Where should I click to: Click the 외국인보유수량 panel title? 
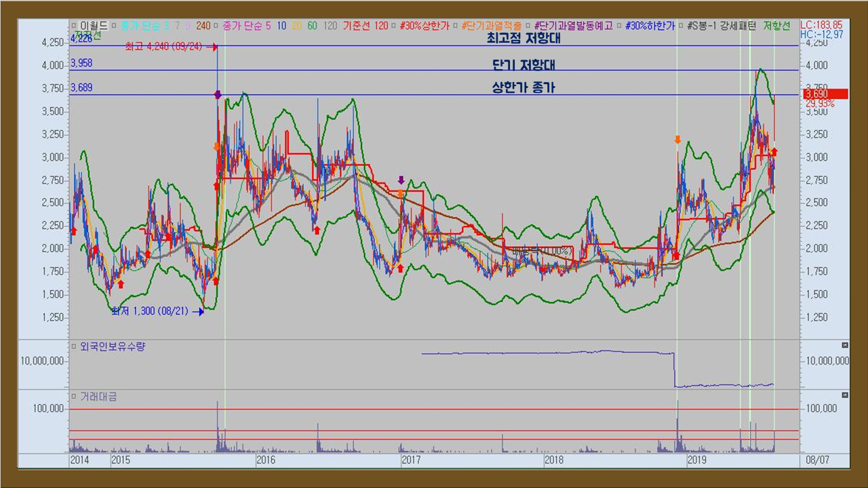click(113, 346)
